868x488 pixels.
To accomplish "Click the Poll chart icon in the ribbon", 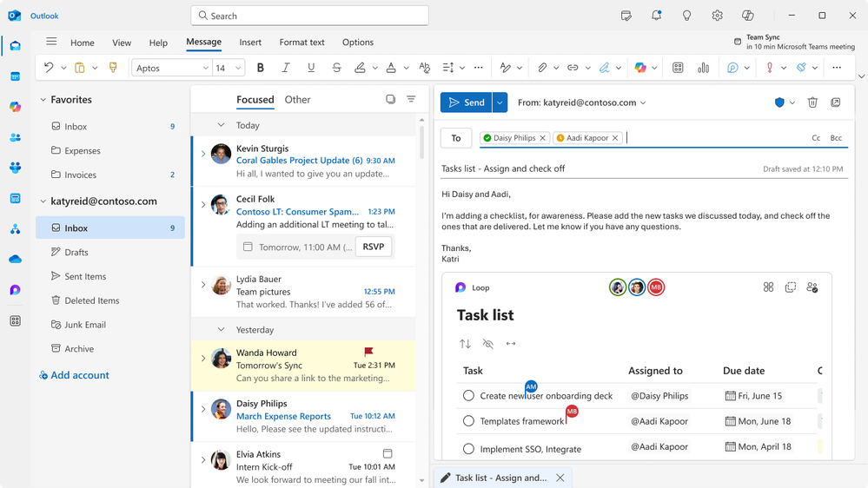I will point(704,68).
